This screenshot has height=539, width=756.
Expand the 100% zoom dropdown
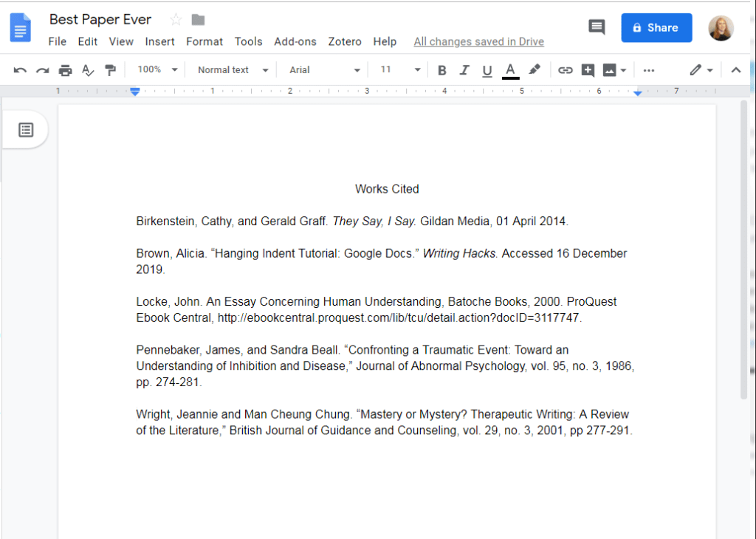[x=158, y=69]
